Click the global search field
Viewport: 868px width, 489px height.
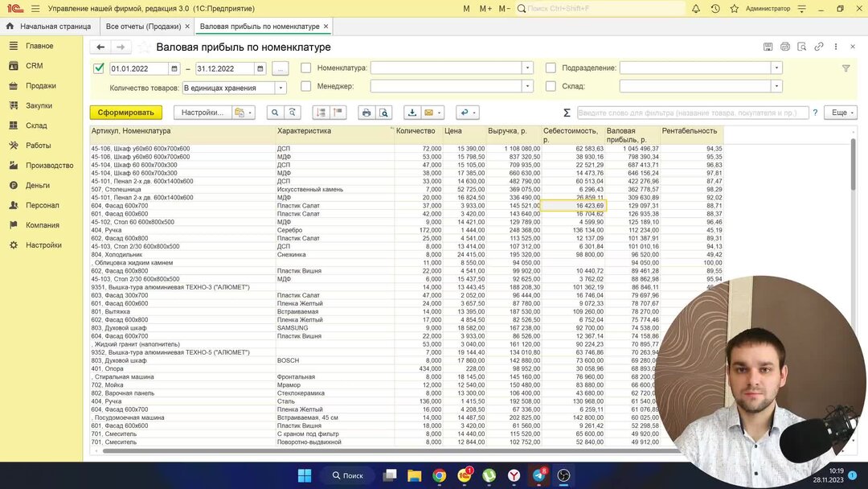(x=600, y=9)
